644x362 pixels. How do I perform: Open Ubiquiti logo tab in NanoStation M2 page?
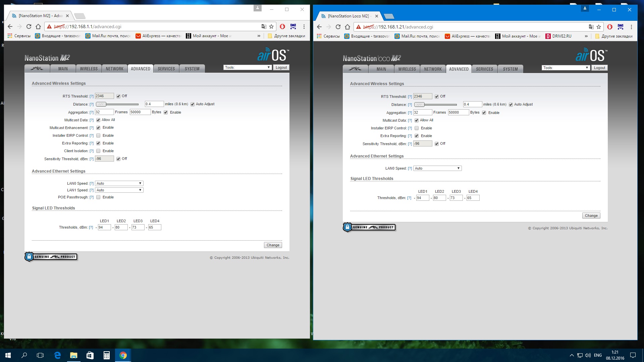click(37, 69)
